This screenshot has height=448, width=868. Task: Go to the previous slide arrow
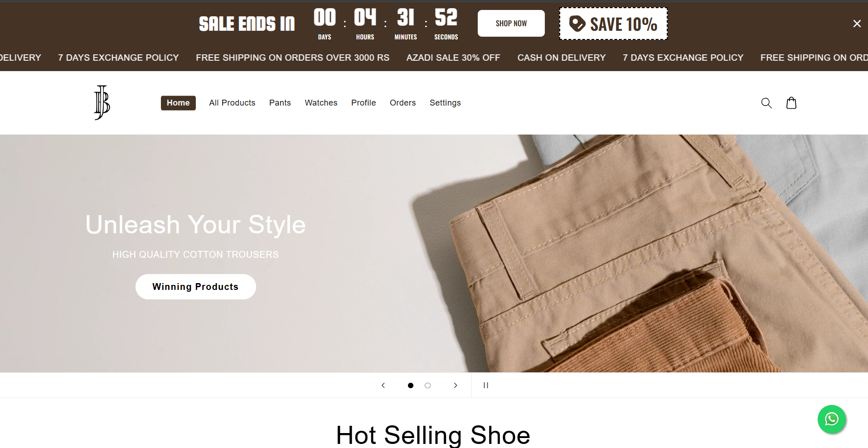coord(383,385)
